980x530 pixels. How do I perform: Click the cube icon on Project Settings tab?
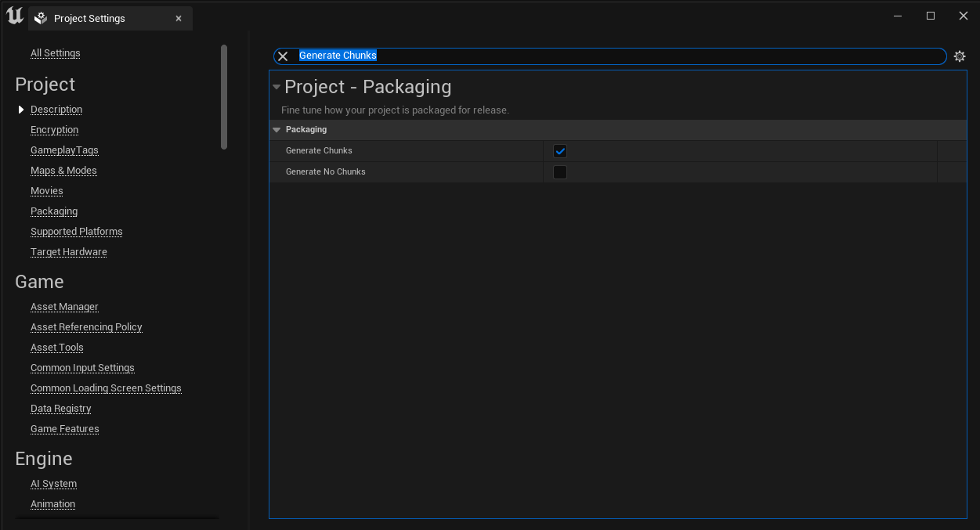point(40,17)
